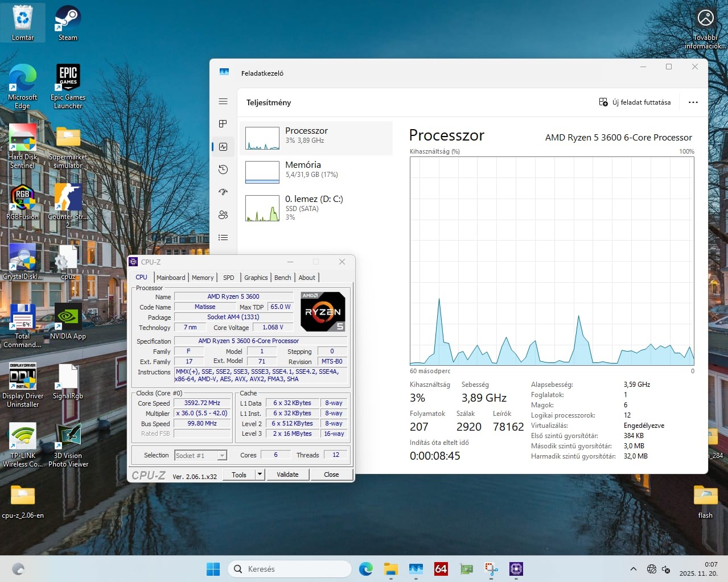
Task: Click the large CPU utilization graph
Action: point(552,261)
